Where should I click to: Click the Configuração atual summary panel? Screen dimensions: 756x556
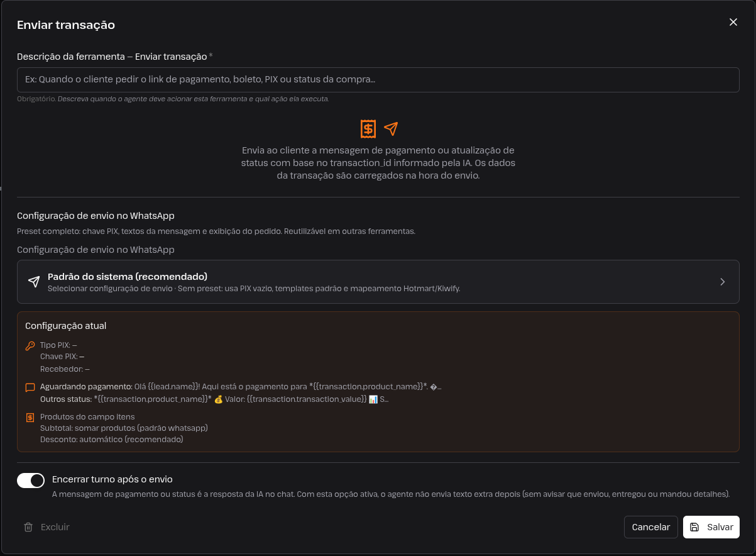pyautogui.click(x=378, y=382)
